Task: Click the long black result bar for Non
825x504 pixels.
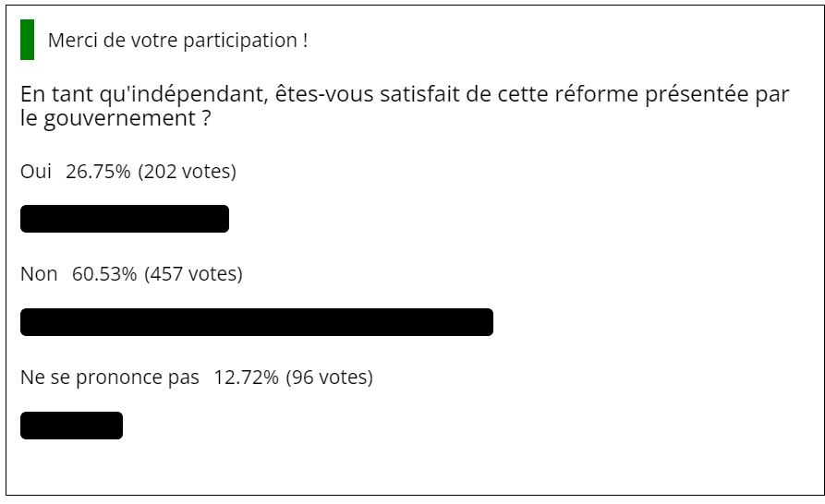Action: click(x=257, y=322)
